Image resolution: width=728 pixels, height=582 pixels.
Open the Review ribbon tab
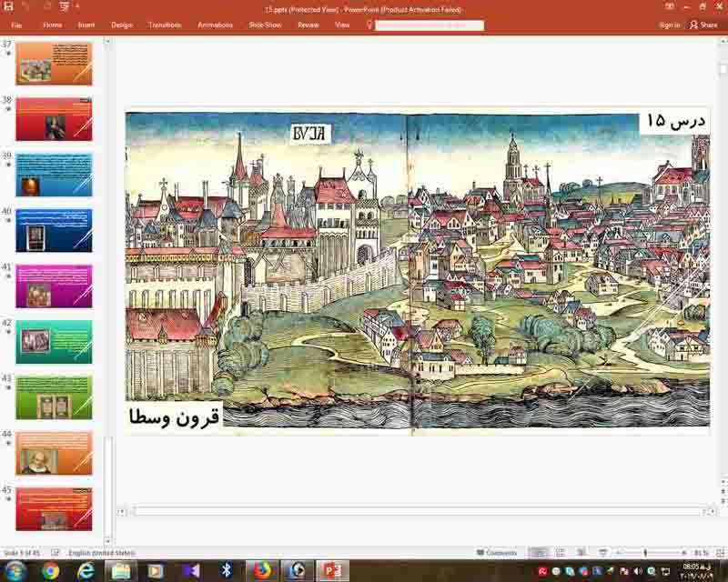point(308,25)
